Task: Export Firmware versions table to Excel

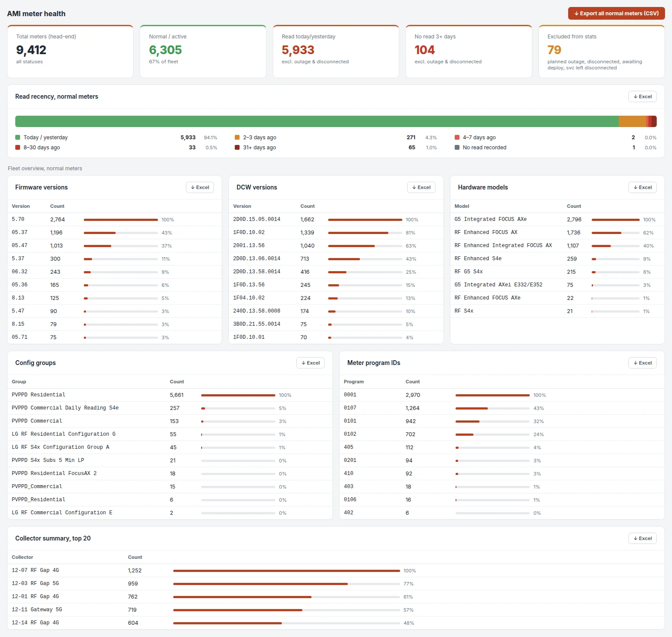Action: (x=200, y=187)
